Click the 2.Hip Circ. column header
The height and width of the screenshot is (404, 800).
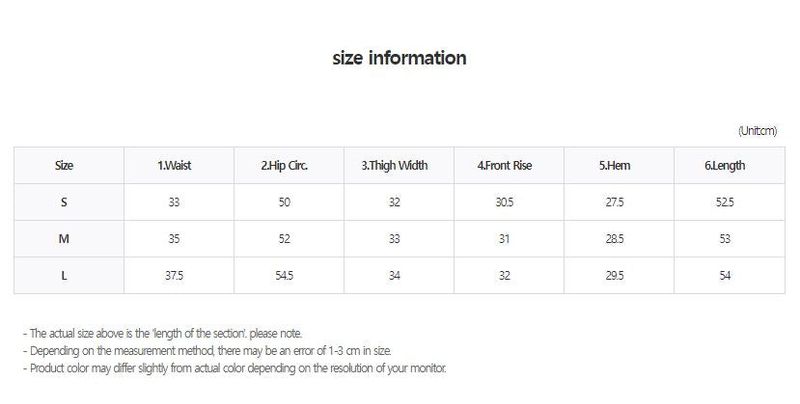tap(289, 165)
